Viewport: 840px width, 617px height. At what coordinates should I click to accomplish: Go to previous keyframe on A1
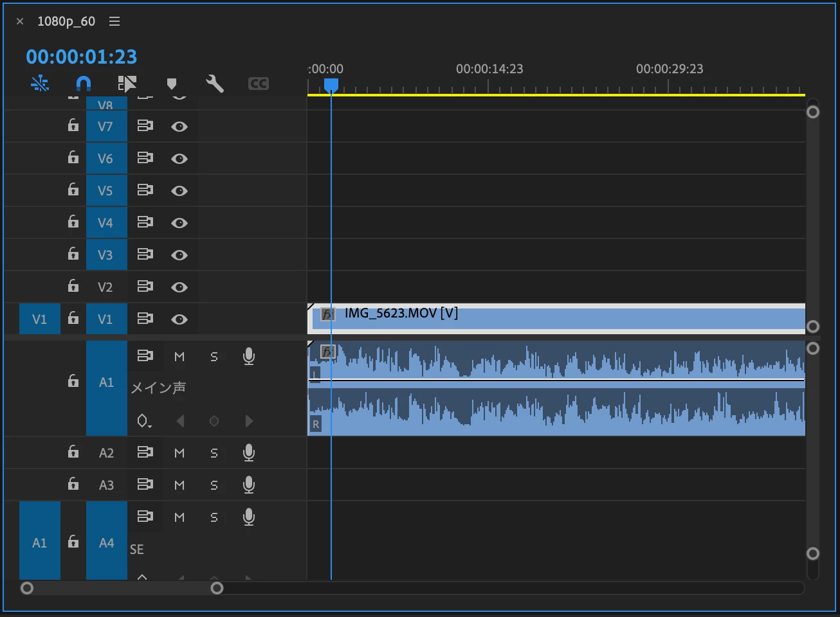(180, 421)
